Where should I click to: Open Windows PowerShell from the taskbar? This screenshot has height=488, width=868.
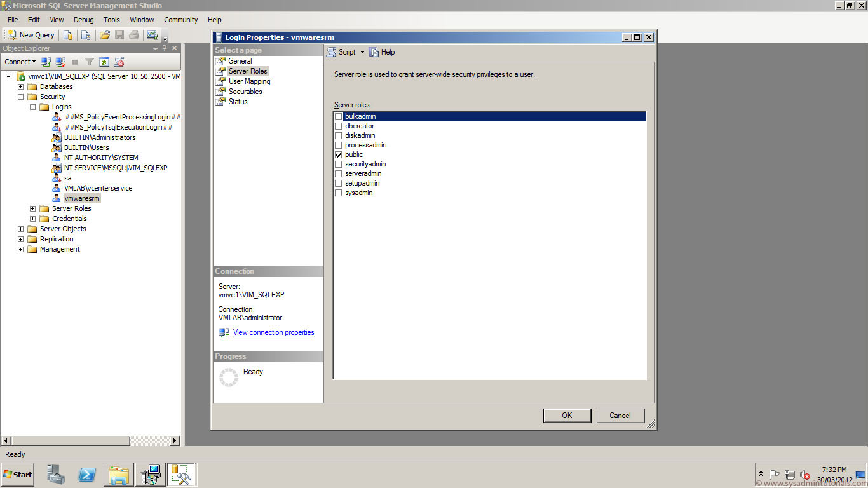[x=87, y=475]
